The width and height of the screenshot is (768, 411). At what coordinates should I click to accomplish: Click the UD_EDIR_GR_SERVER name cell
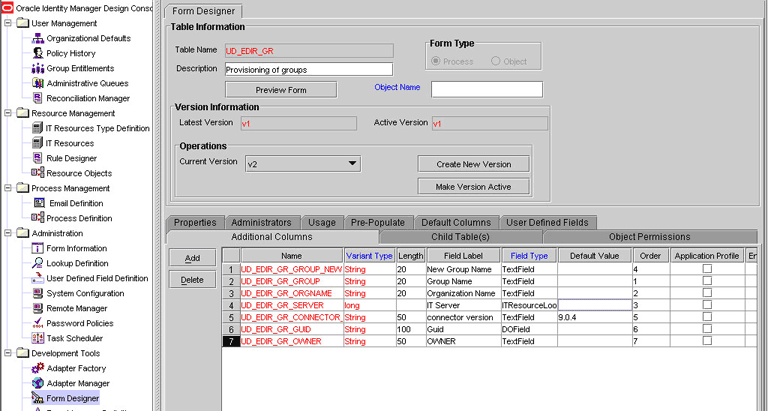[292, 305]
